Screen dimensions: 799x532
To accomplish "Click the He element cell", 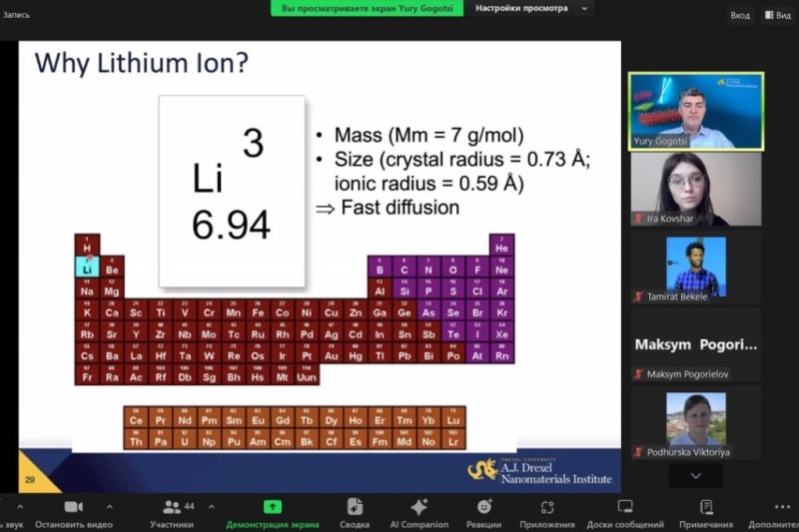I will [502, 245].
